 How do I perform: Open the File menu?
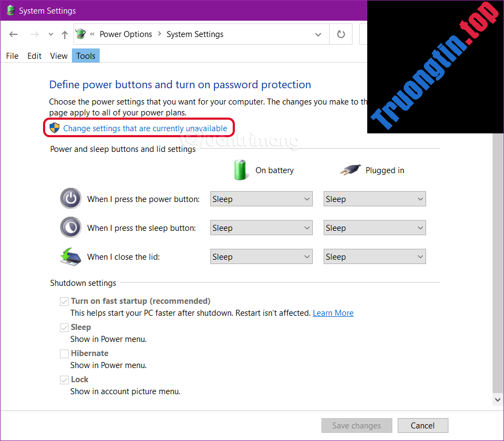12,56
